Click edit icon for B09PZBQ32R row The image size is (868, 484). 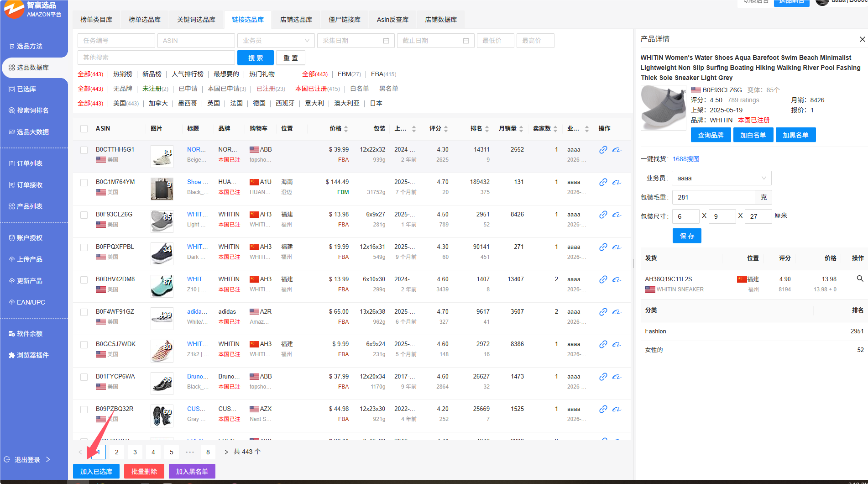point(617,409)
